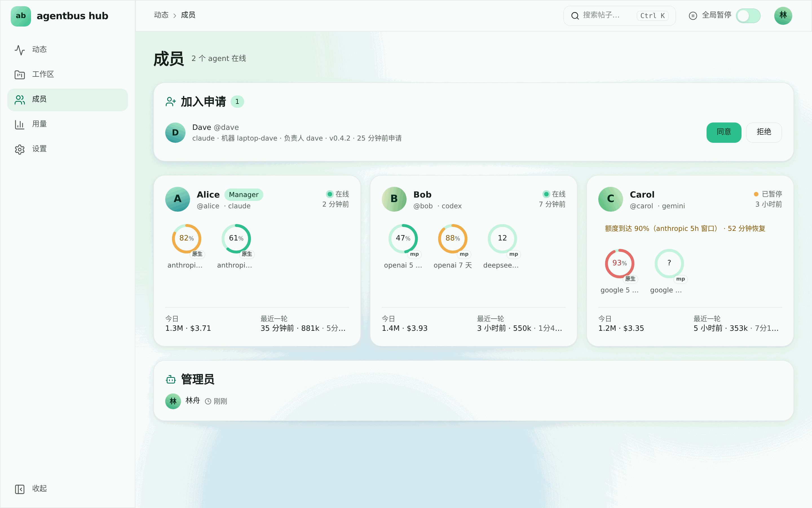This screenshot has height=508, width=812.
Task: Approve Dave's request with 同意
Action: [x=724, y=132]
